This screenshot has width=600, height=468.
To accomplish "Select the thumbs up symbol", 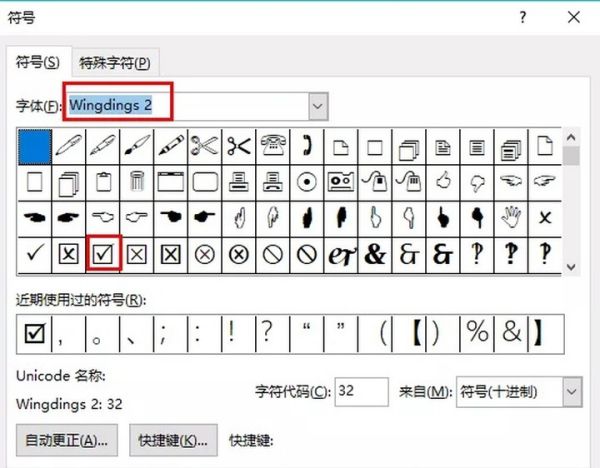I will click(x=443, y=183).
